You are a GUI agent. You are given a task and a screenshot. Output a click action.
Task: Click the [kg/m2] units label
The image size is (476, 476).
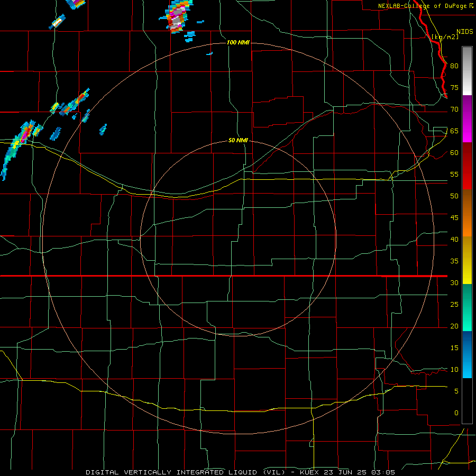tap(445, 37)
